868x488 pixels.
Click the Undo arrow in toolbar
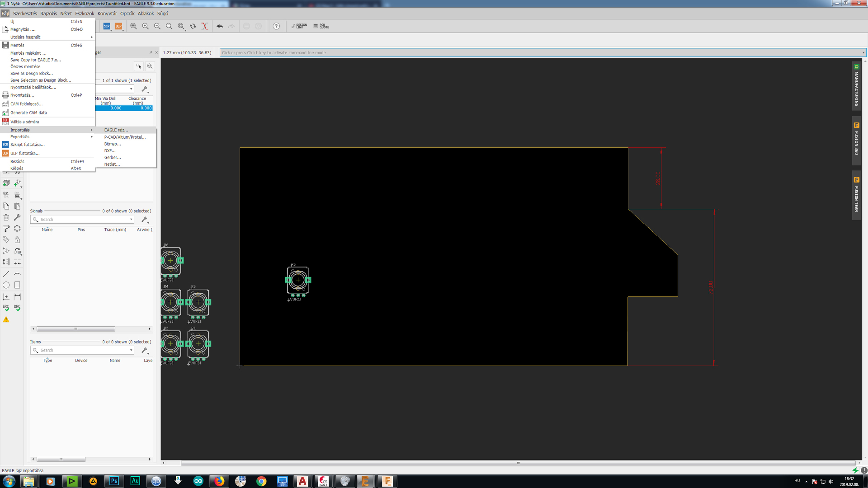[220, 26]
